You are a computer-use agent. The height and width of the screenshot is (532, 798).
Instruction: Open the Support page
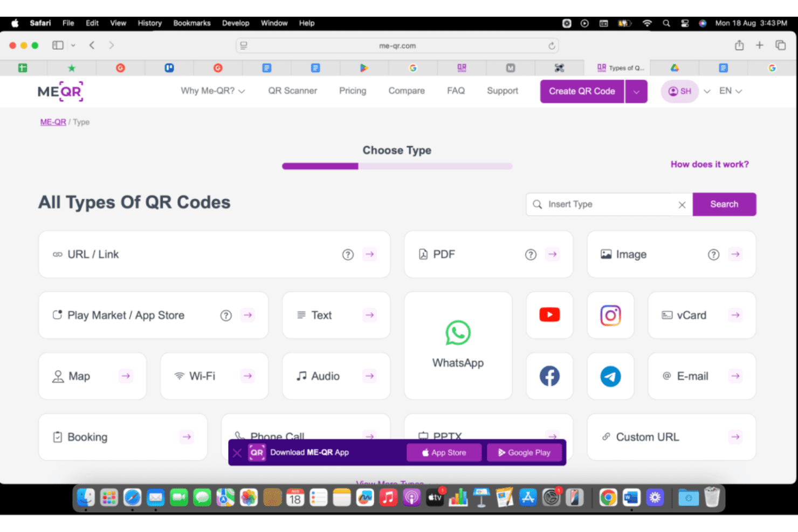(x=503, y=91)
